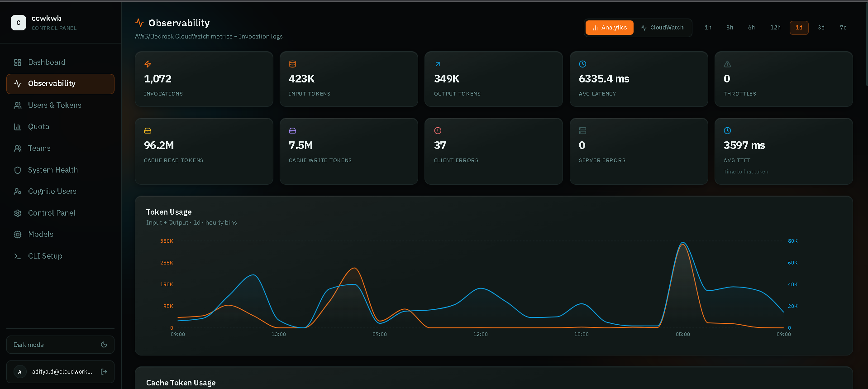Click the database icon on Input Tokens card

[x=292, y=64]
